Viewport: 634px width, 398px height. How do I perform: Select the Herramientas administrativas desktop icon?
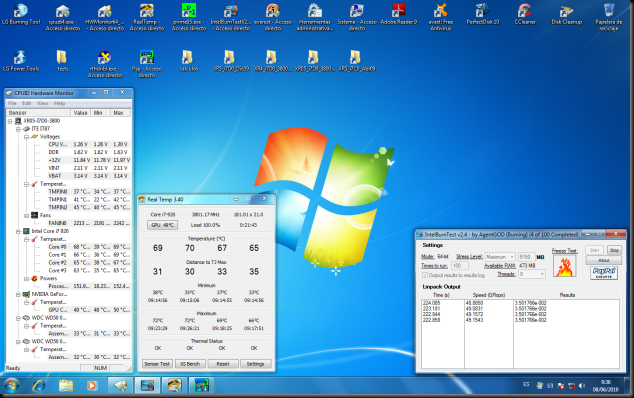click(x=315, y=18)
